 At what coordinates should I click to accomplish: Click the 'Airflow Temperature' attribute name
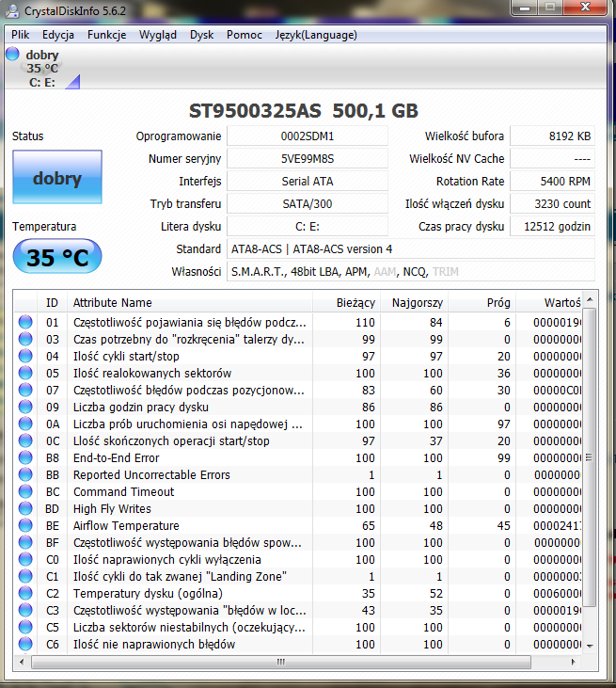(126, 526)
